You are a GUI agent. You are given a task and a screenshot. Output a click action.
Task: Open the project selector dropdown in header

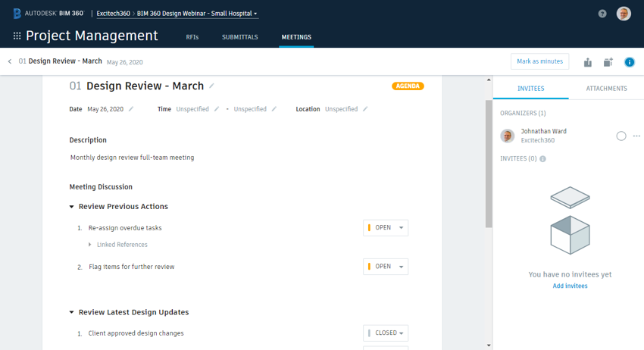[x=197, y=14]
